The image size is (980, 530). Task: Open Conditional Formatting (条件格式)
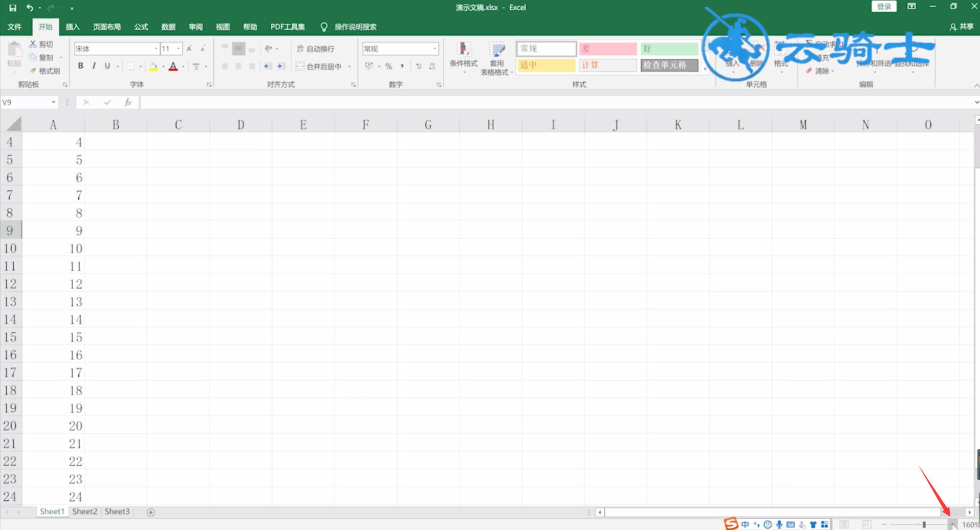coord(464,57)
